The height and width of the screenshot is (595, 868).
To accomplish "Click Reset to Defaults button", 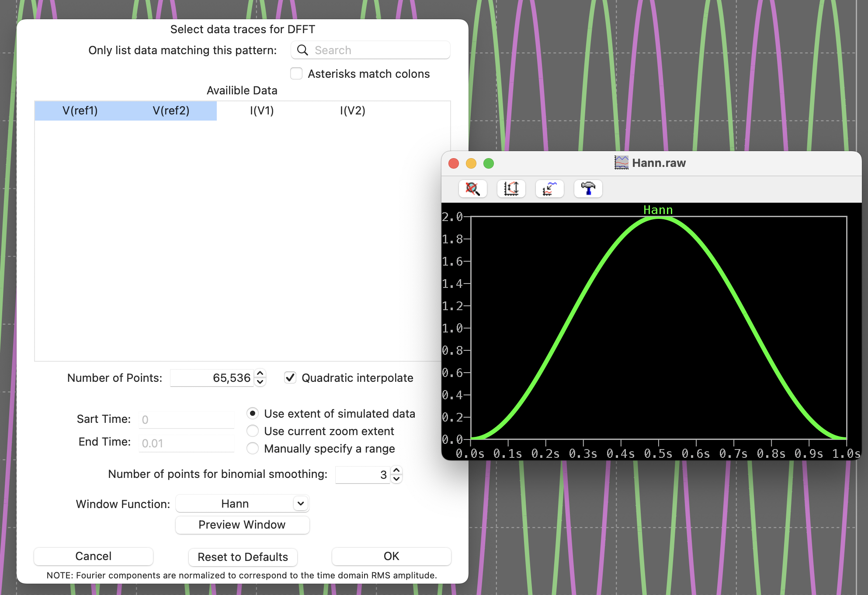I will click(x=243, y=557).
